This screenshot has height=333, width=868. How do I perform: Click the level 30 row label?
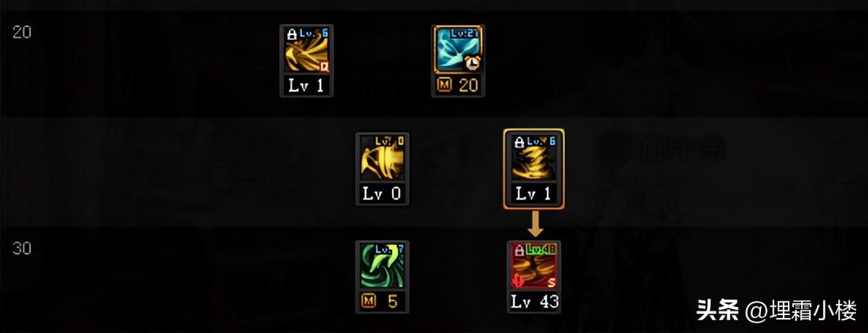(x=22, y=248)
